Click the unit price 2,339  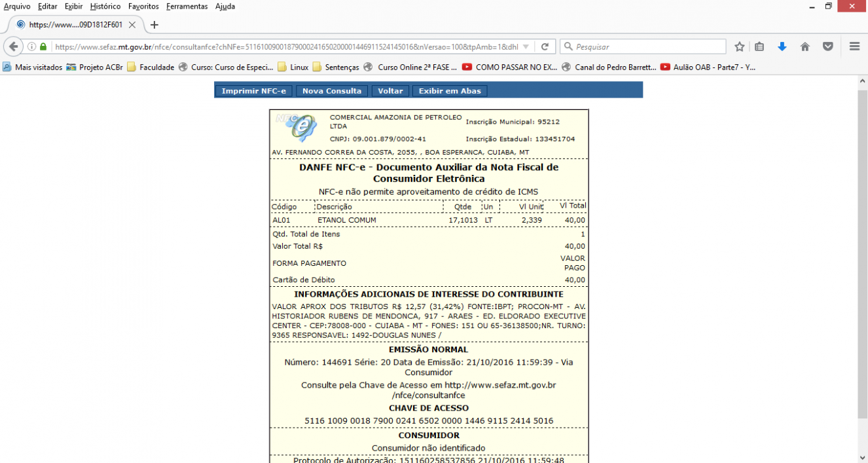coord(532,221)
